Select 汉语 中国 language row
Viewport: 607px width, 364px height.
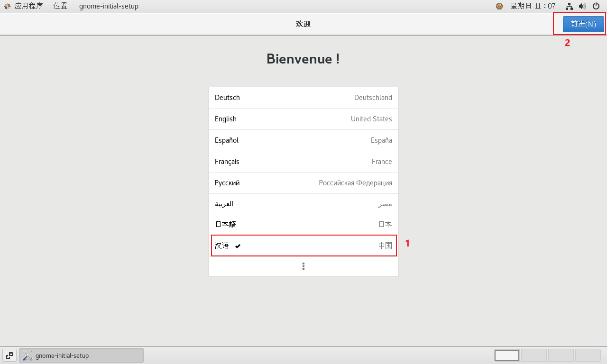point(303,246)
